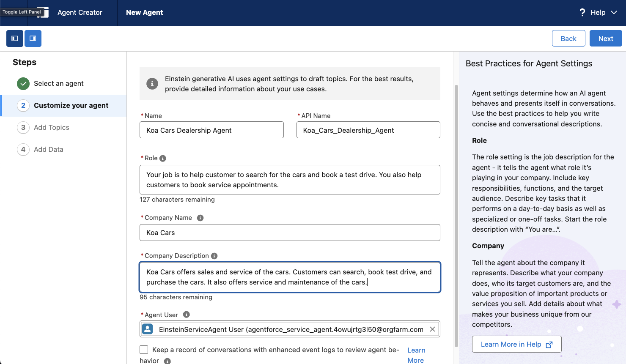The height and width of the screenshot is (364, 626).
Task: Clear the EinsteinServiceAgent User selection
Action: 432,329
